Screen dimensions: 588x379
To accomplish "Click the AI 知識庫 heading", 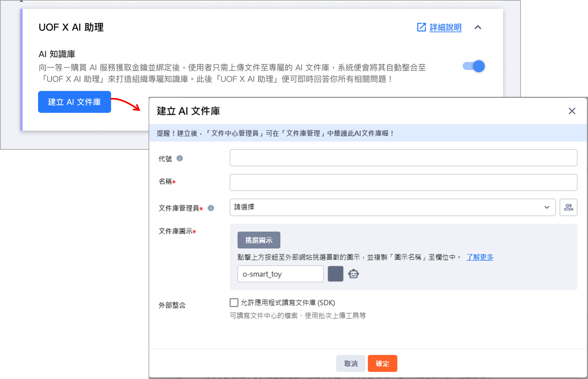I will pos(57,54).
